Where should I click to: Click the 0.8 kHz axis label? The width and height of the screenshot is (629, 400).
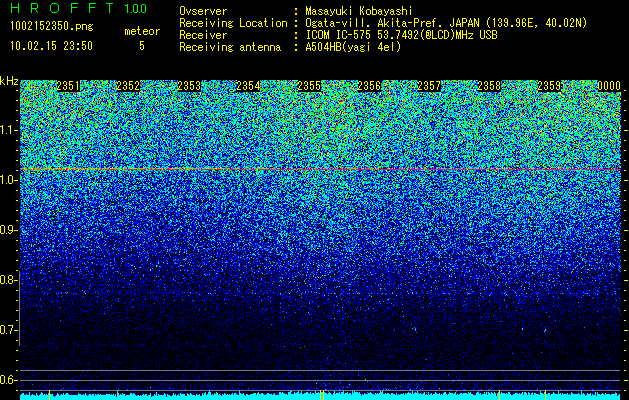click(7, 280)
